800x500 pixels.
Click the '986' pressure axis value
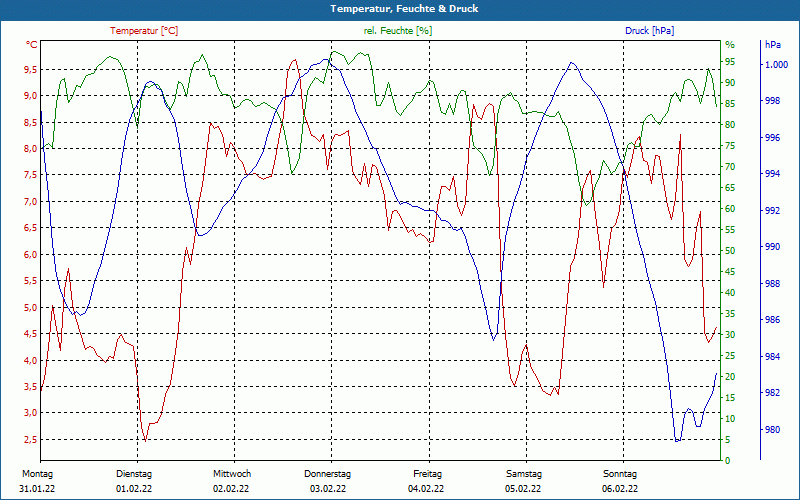click(x=772, y=320)
